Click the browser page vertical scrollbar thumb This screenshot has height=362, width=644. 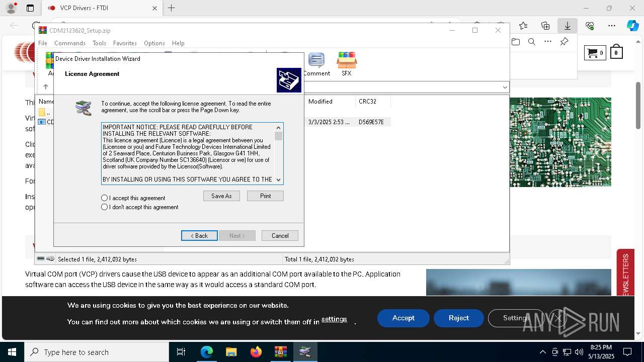[638, 106]
